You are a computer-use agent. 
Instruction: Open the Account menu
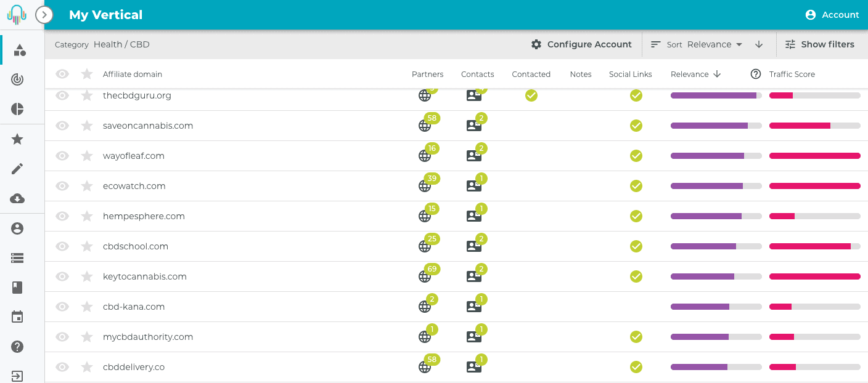(832, 15)
